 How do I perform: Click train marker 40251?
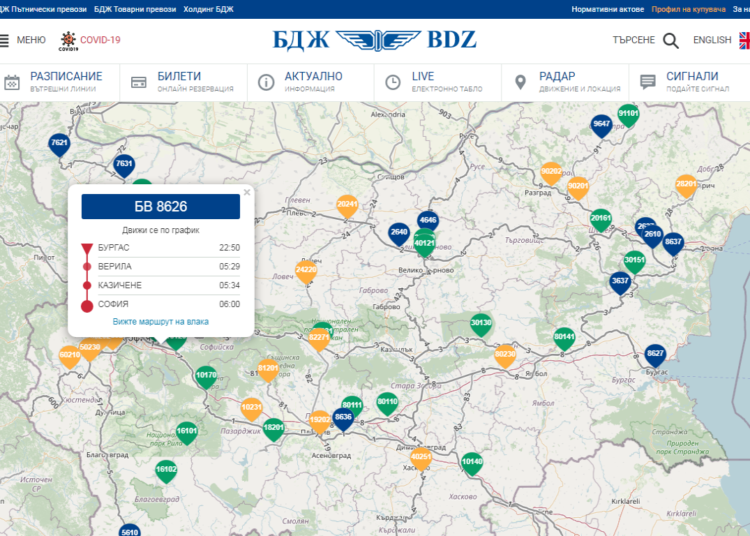[x=421, y=458]
